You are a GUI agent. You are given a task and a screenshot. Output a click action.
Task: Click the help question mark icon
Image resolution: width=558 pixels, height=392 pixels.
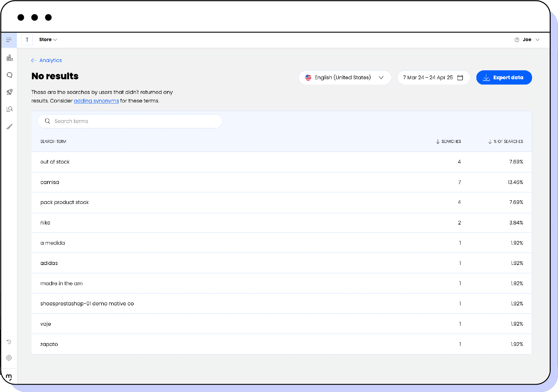517,40
